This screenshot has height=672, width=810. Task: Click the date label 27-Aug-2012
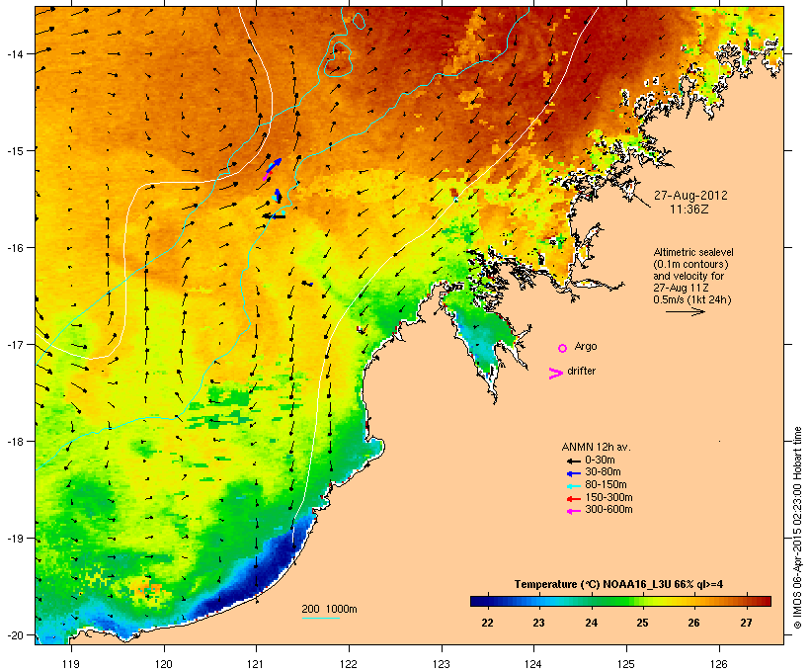(690, 196)
